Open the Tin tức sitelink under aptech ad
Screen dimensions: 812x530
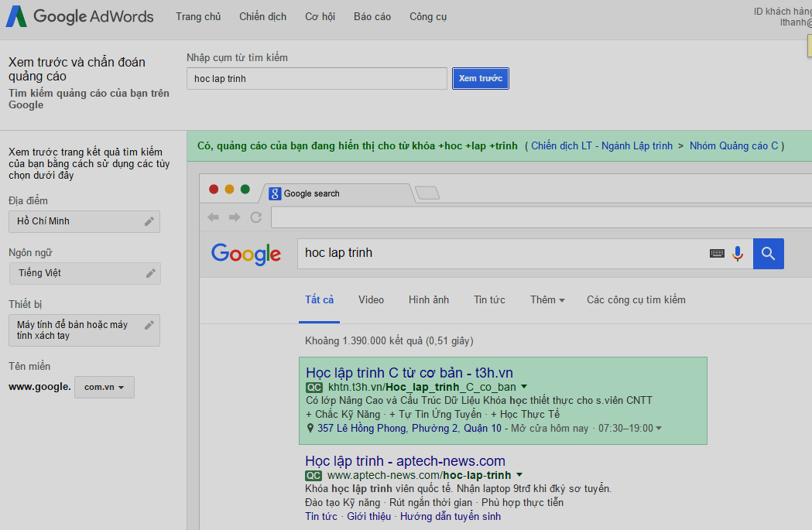point(321,517)
